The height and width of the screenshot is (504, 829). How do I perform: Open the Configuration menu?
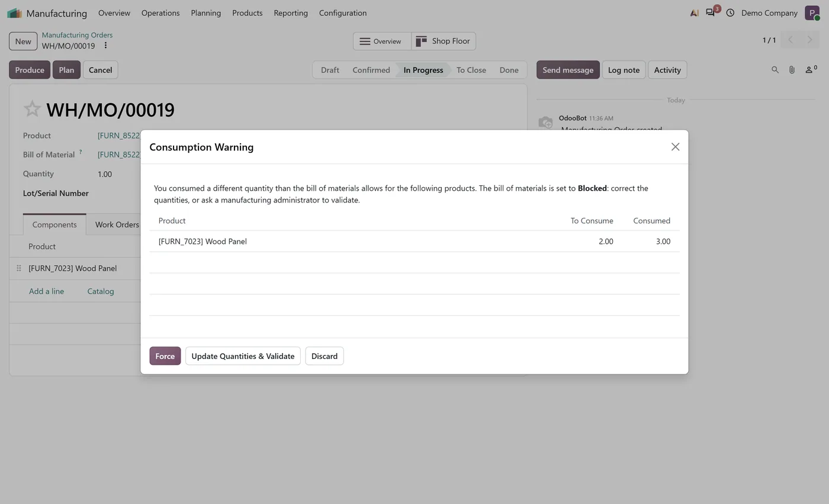343,13
